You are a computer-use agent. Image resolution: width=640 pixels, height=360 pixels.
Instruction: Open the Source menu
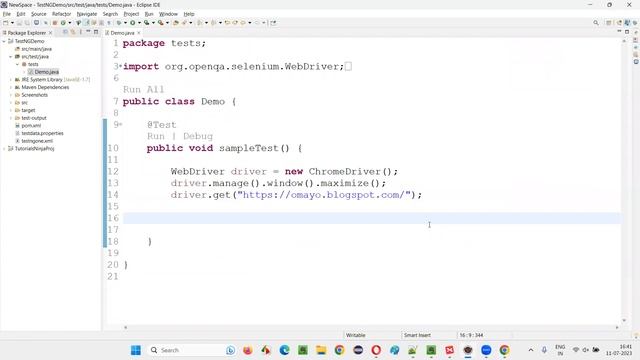click(39, 14)
